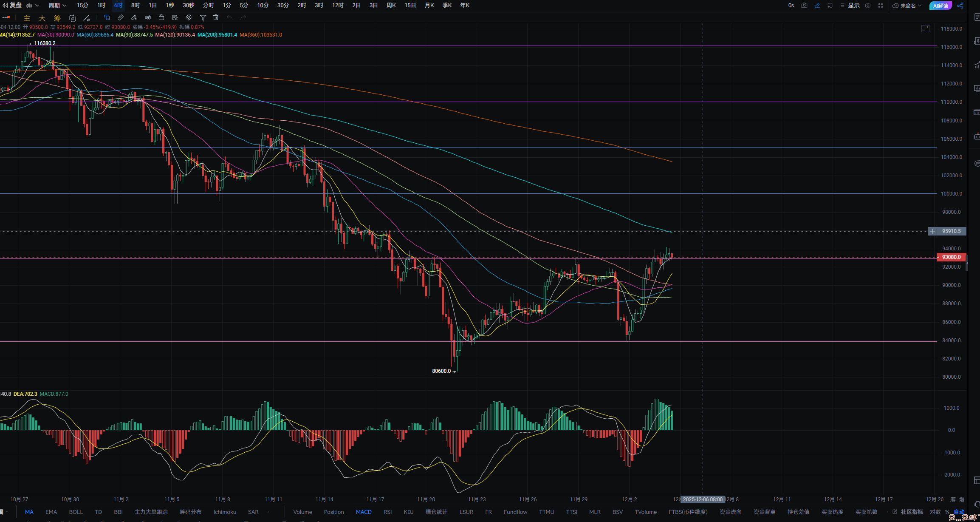Select the eraser drawing tool
980x522 pixels.
coord(134,18)
